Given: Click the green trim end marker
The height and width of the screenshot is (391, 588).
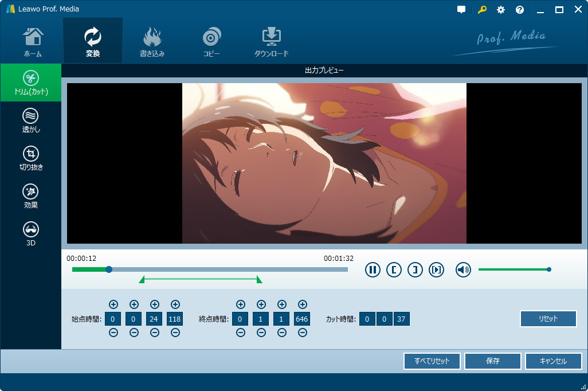Looking at the screenshot, I should click(x=259, y=280).
